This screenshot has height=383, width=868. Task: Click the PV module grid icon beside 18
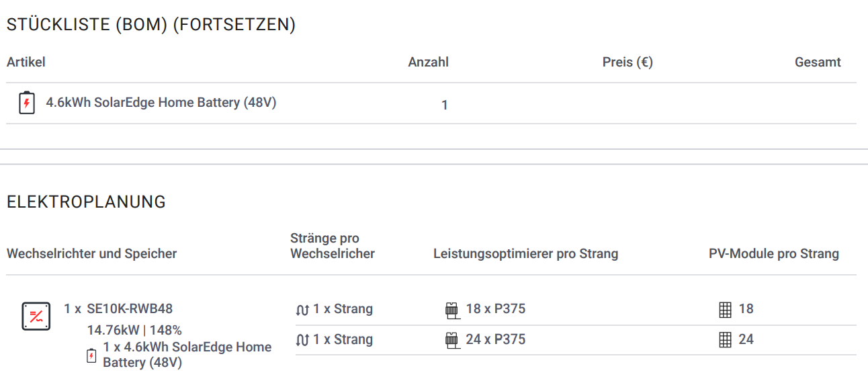725,310
